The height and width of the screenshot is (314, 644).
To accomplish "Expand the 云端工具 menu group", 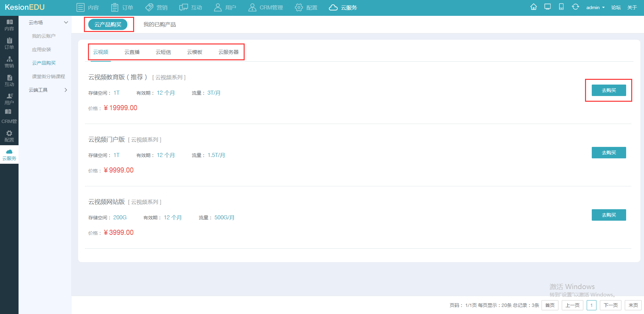I will (48, 90).
